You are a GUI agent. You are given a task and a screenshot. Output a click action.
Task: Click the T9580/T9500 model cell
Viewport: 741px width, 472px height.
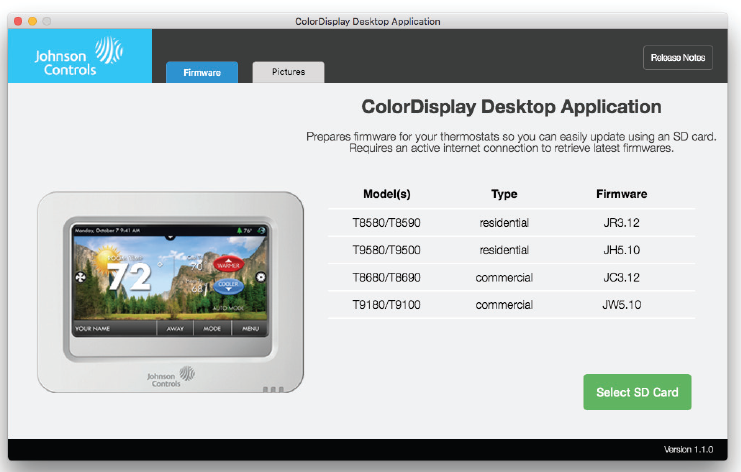(386, 250)
